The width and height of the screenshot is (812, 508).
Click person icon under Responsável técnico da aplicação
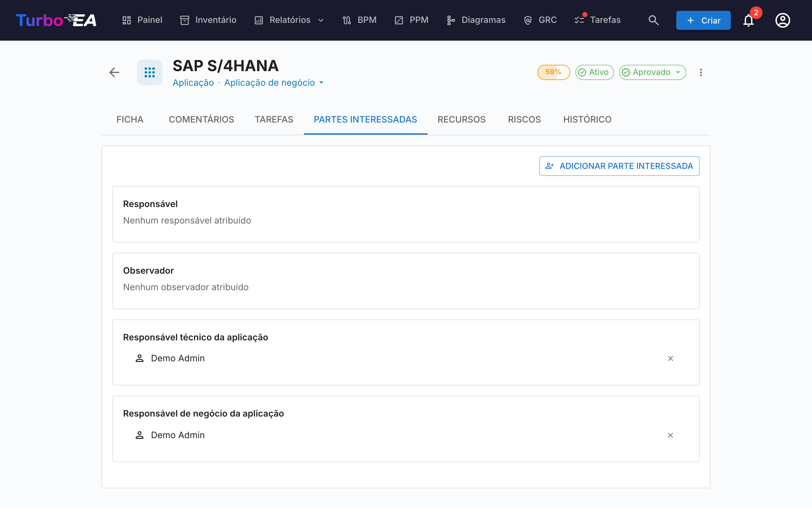pyautogui.click(x=140, y=358)
